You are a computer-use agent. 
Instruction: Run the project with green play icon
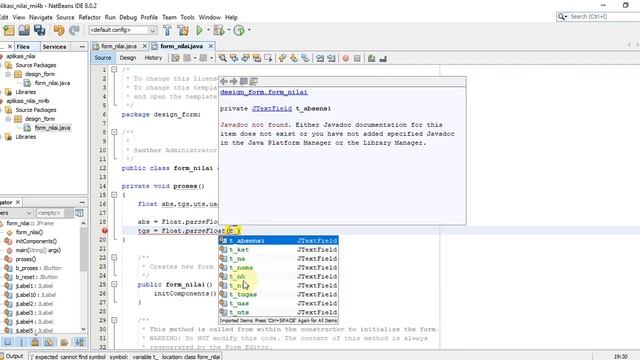click(199, 30)
